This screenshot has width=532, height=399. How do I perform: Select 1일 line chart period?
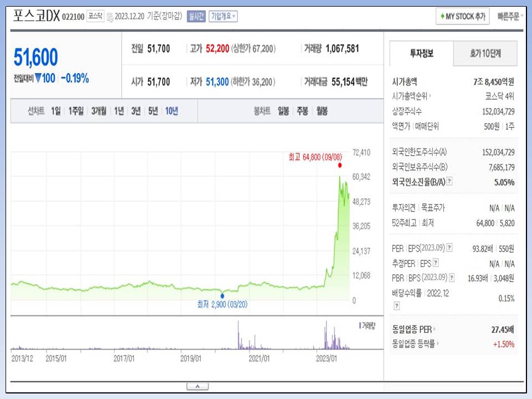tap(55, 111)
